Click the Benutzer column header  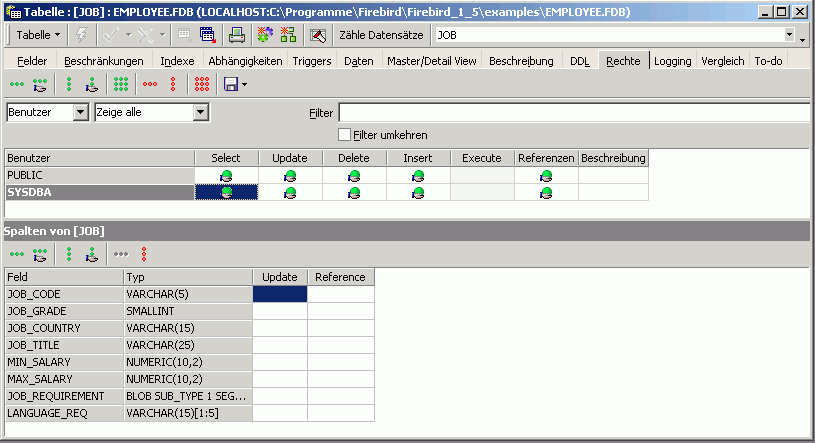coord(100,158)
